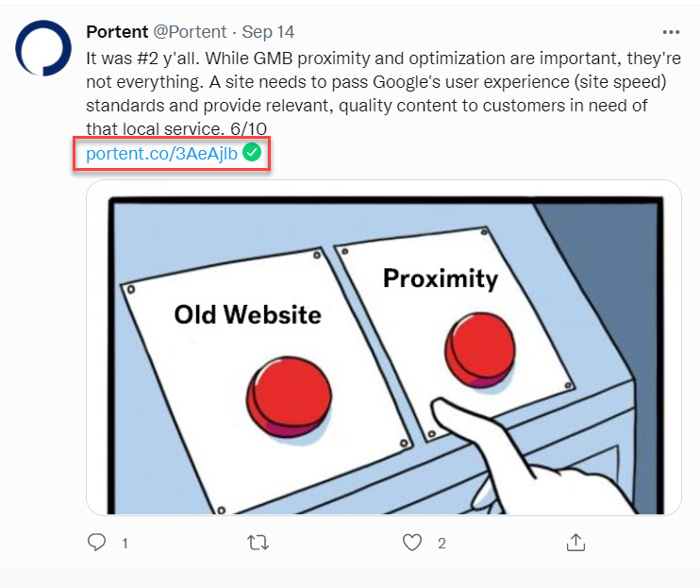Retweet this Portent tweet

coord(257,543)
